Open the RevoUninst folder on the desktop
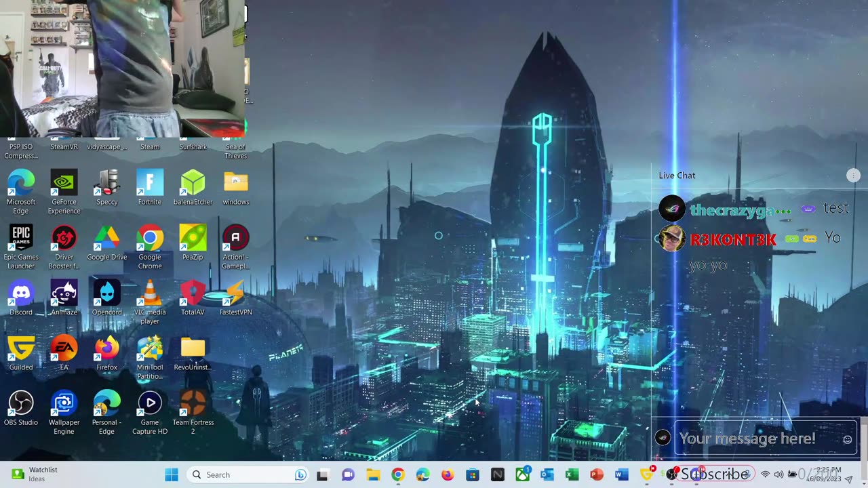 [x=193, y=353]
